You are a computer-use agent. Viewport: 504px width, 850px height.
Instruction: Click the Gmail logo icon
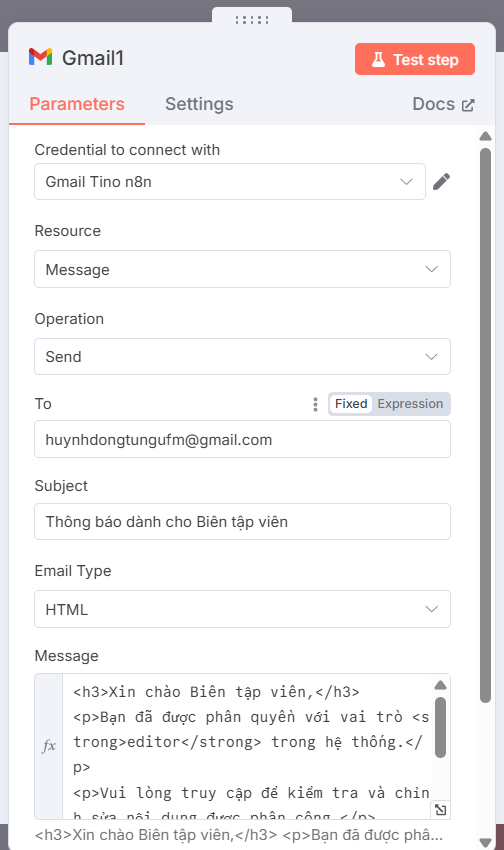[x=41, y=57]
